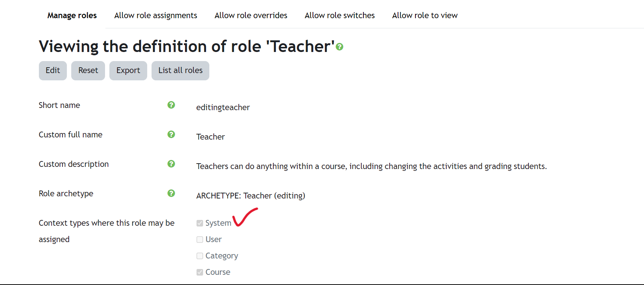The height and width of the screenshot is (285, 644).
Task: Click List all roles button
Action: tap(180, 71)
